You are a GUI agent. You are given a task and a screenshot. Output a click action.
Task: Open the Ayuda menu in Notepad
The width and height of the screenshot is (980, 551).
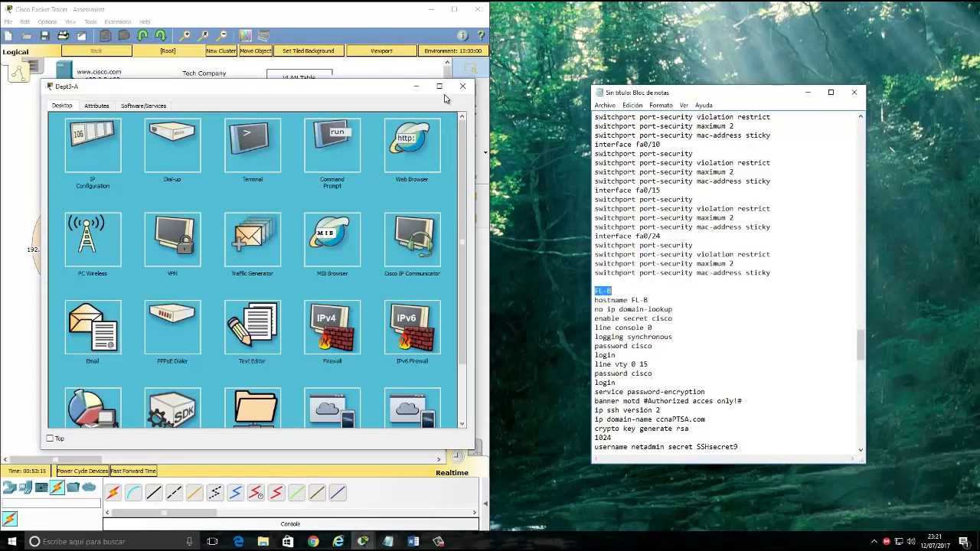[704, 105]
